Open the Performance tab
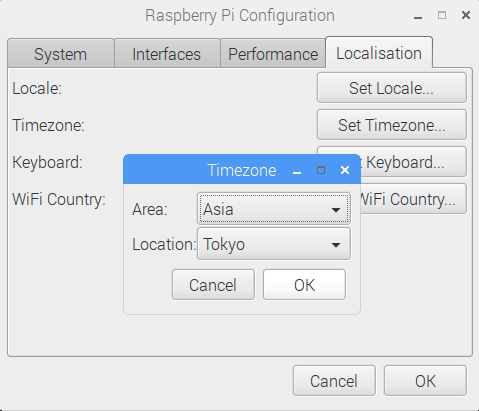 click(x=273, y=54)
